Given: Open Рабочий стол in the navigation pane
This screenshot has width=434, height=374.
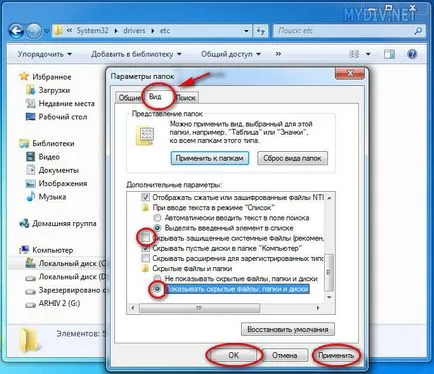Looking at the screenshot, I should [56, 117].
